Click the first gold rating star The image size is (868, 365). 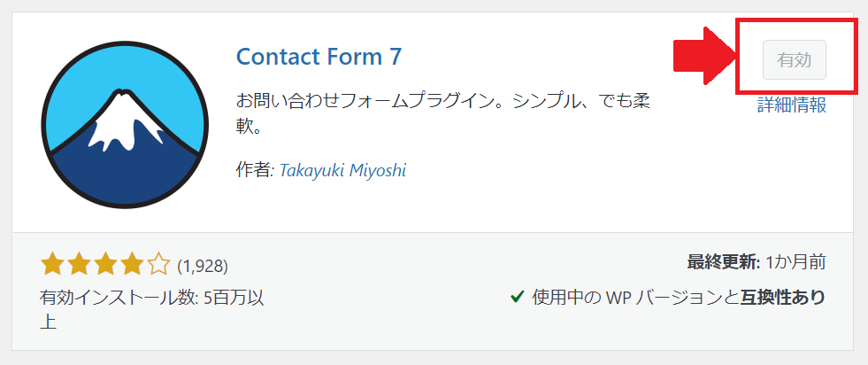coord(51,265)
